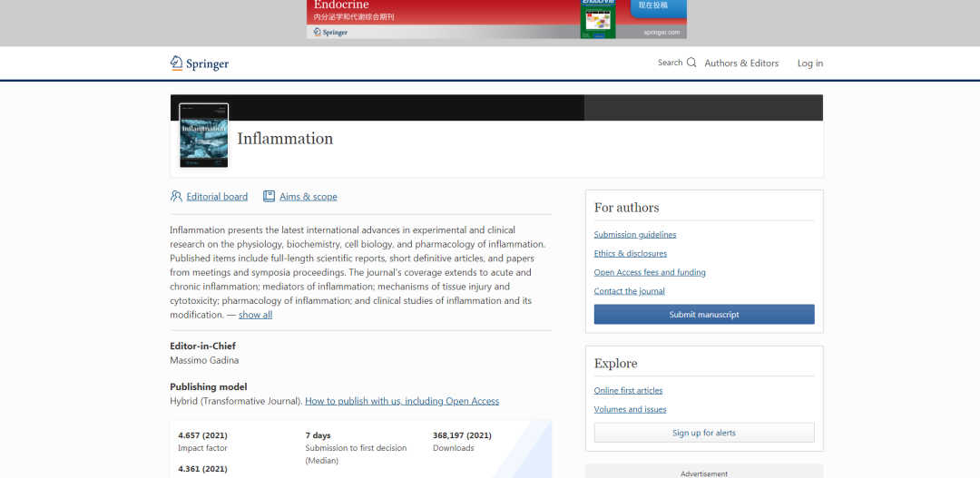Viewport: 980px width, 478px height.
Task: Open Submission guidelines link
Action: (634, 235)
